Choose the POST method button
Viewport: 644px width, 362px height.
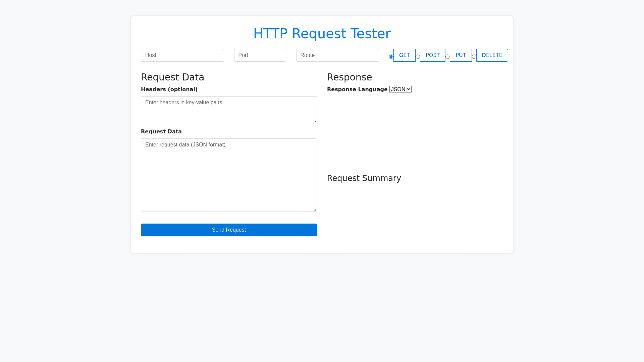click(x=432, y=55)
